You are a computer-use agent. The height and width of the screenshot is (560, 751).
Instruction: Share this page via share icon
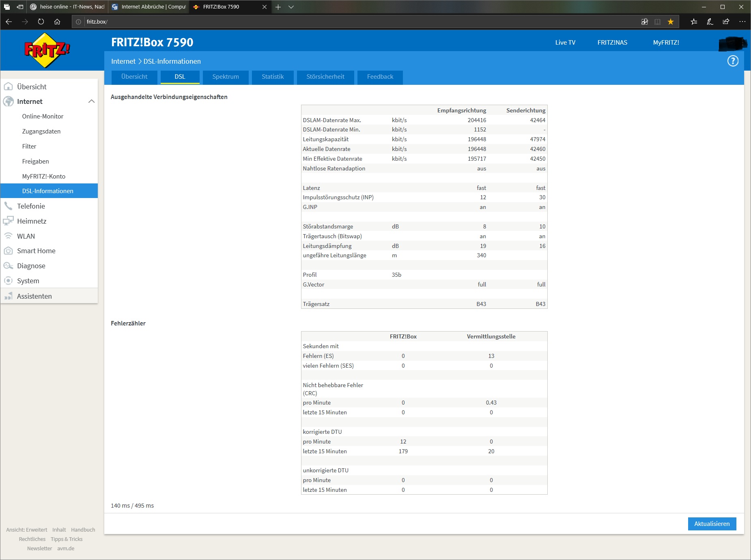(726, 22)
